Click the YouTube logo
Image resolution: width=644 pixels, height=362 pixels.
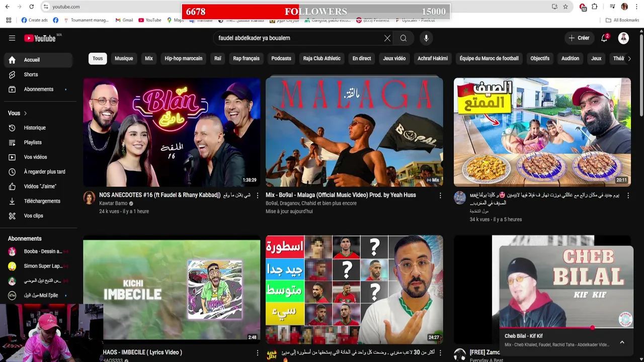tap(40, 38)
